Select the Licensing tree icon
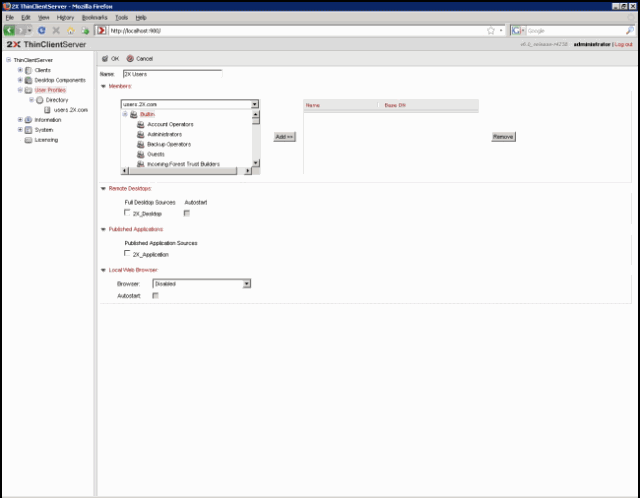Screen dimensions: 640x498 [29, 140]
